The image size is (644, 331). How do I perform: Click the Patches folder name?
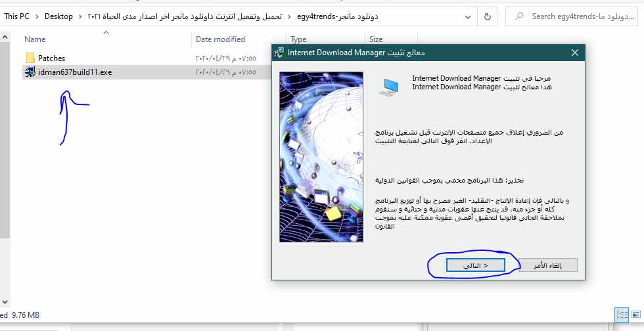52,58
